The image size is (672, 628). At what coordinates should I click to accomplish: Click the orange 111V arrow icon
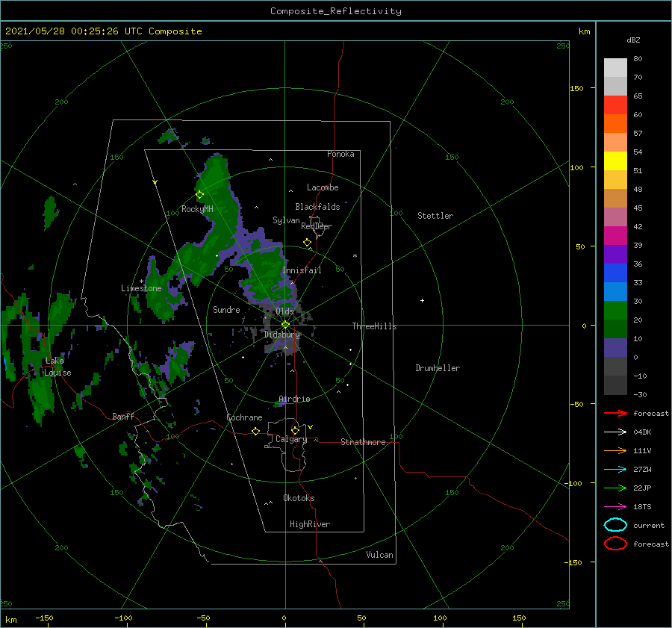point(615,450)
